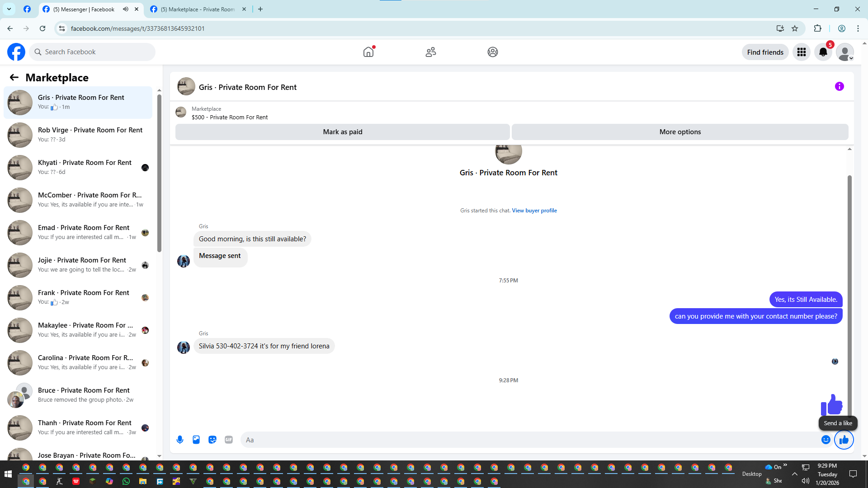Open the Chrome profile icon
The image size is (868, 488).
(842, 28)
